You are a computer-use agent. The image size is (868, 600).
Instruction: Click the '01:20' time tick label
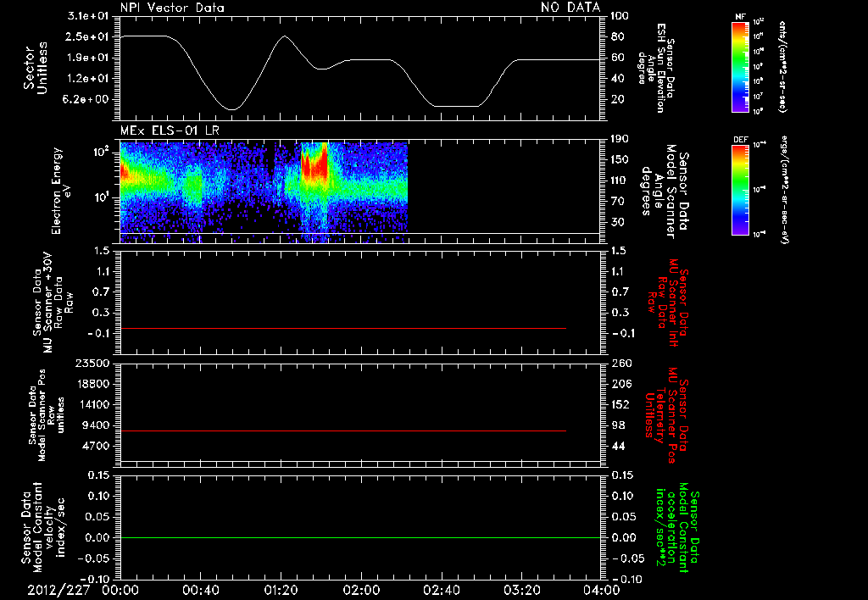(281, 590)
